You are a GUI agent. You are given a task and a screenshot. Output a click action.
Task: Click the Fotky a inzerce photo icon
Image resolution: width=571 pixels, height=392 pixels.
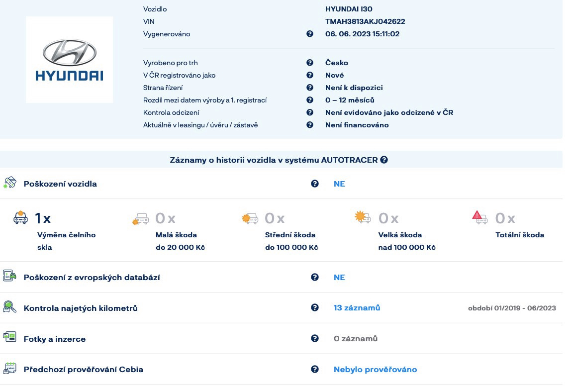(10, 338)
